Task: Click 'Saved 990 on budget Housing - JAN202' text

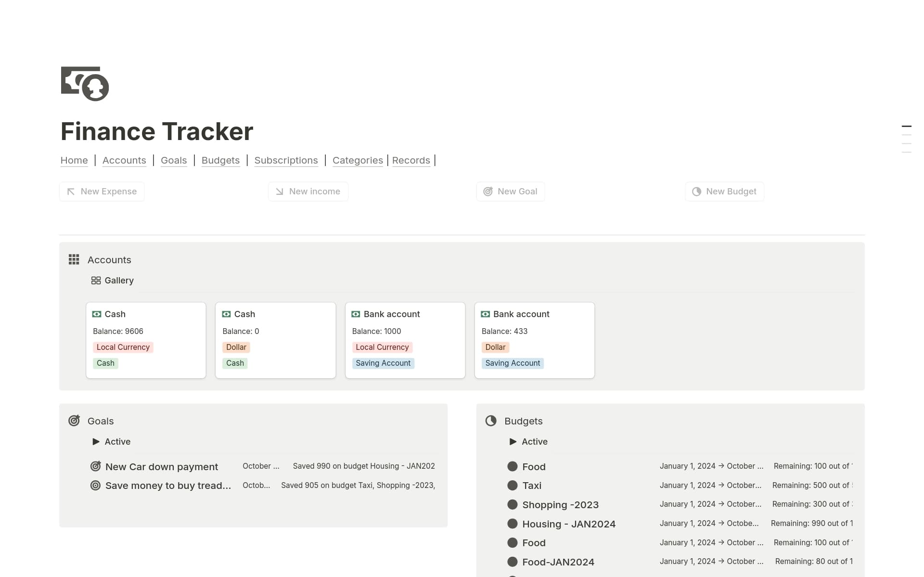Action: [364, 466]
